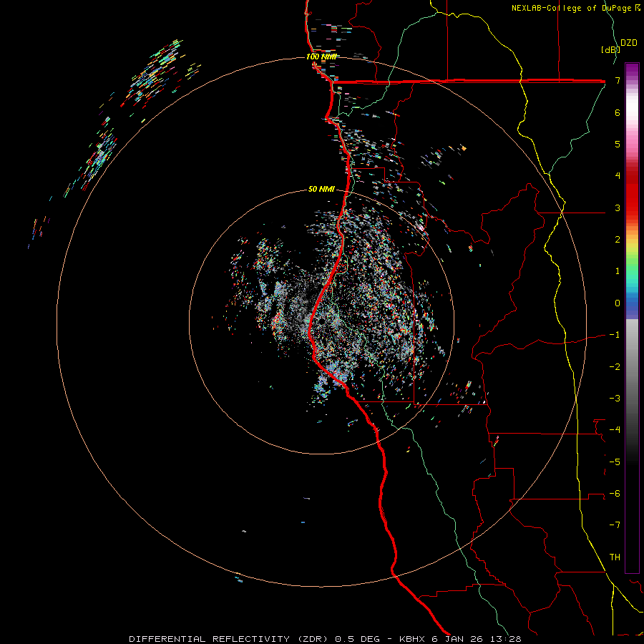The image size is (644, 644).
Task: Click the scale value 1
Action: coord(618,271)
